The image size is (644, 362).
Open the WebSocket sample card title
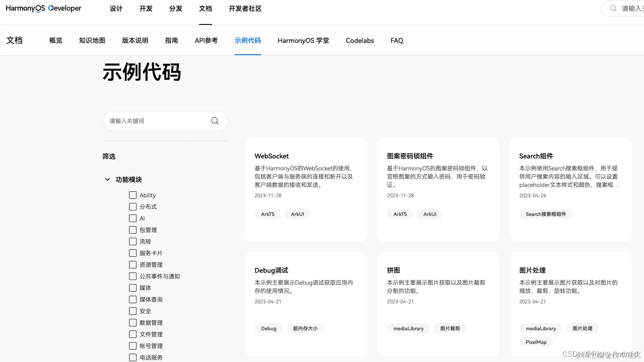point(272,156)
